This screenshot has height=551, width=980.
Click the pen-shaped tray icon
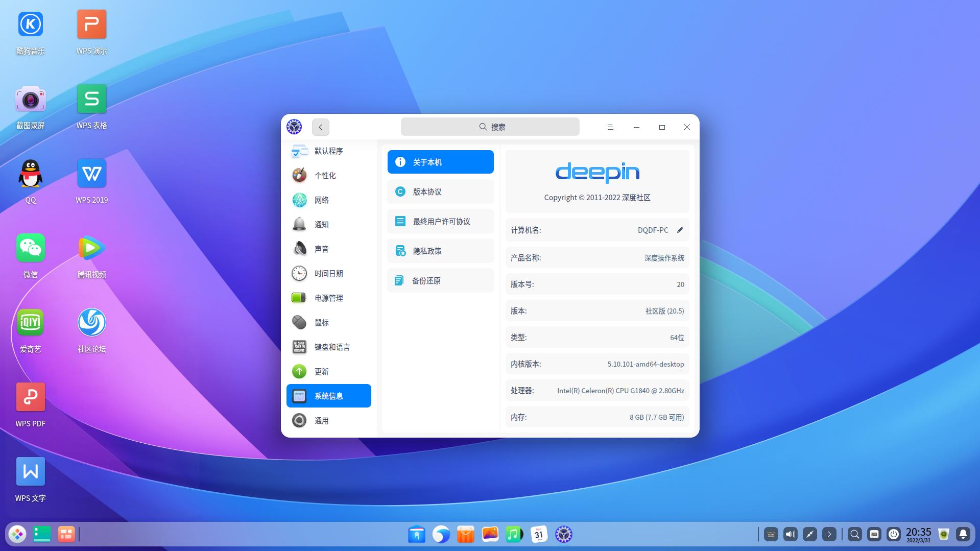810,534
